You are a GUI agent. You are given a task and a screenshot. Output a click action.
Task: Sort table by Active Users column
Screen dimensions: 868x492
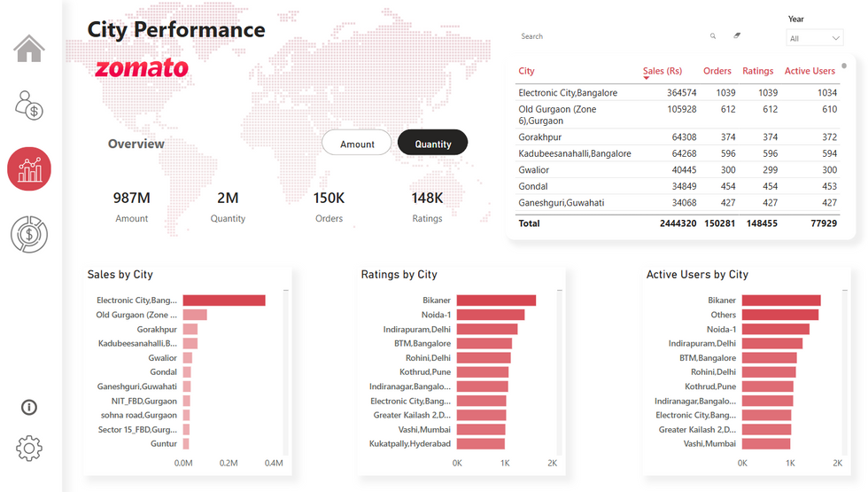pos(810,71)
